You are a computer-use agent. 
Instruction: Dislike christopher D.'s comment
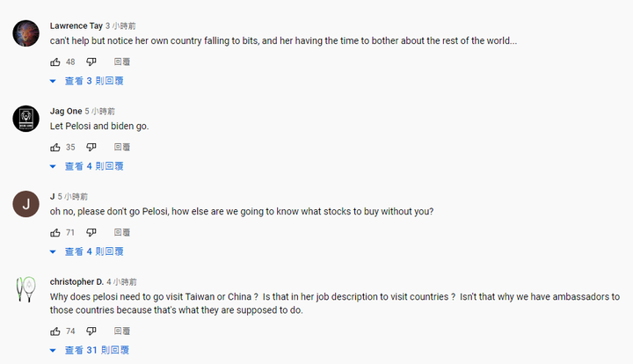click(91, 331)
